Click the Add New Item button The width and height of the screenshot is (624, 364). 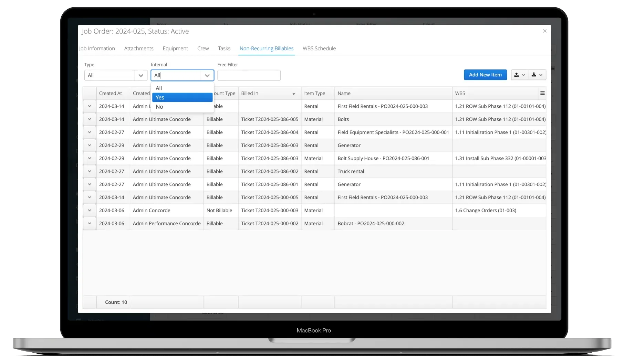(485, 75)
